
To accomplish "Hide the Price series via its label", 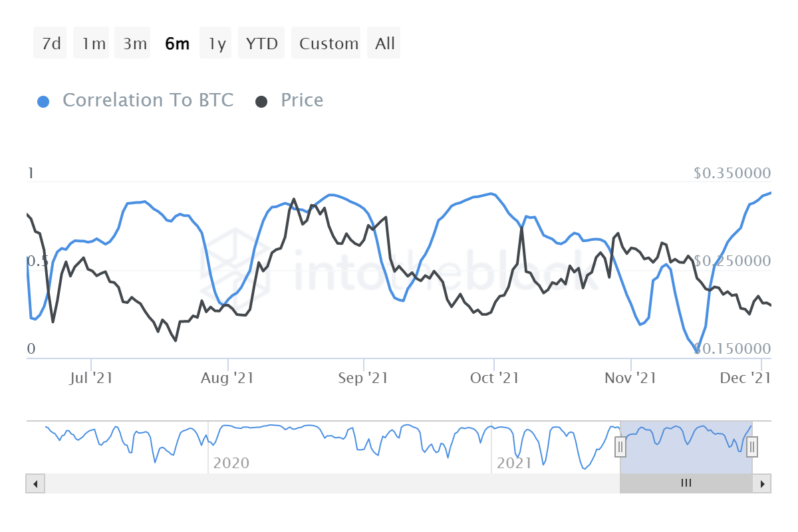I will tap(302, 100).
